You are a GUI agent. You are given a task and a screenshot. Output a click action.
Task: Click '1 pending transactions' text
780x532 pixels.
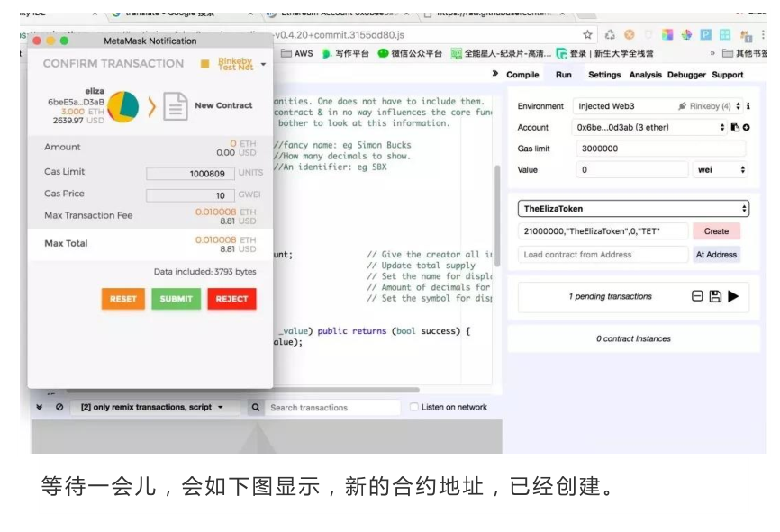coord(610,296)
